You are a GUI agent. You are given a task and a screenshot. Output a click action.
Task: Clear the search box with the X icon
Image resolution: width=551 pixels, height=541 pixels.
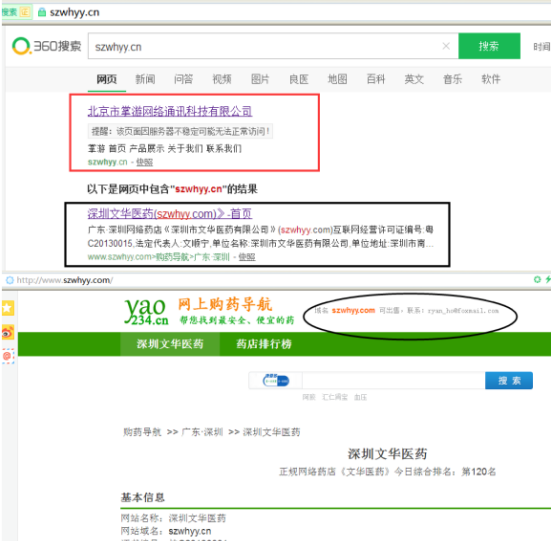click(446, 46)
